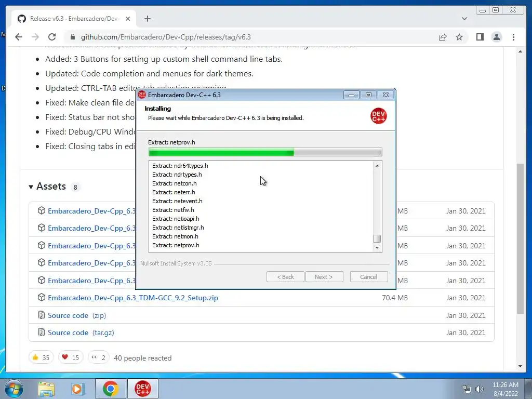Click the '70.4 MB' file size text

[x=395, y=298]
